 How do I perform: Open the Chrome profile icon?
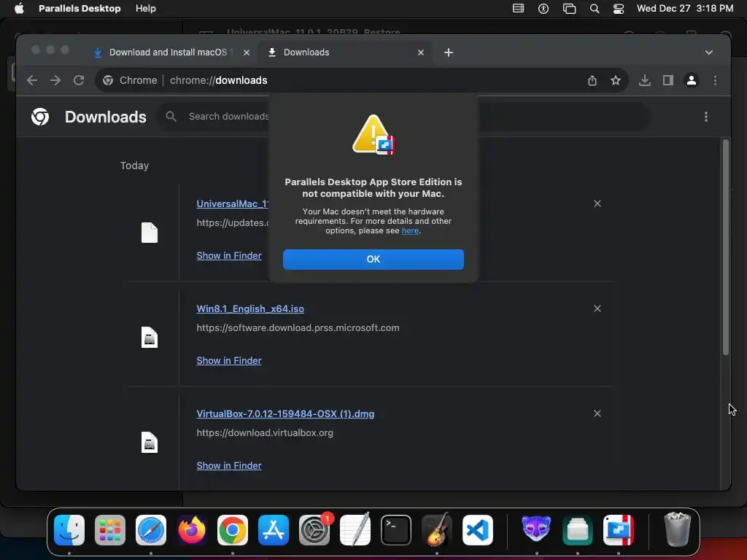pyautogui.click(x=692, y=80)
